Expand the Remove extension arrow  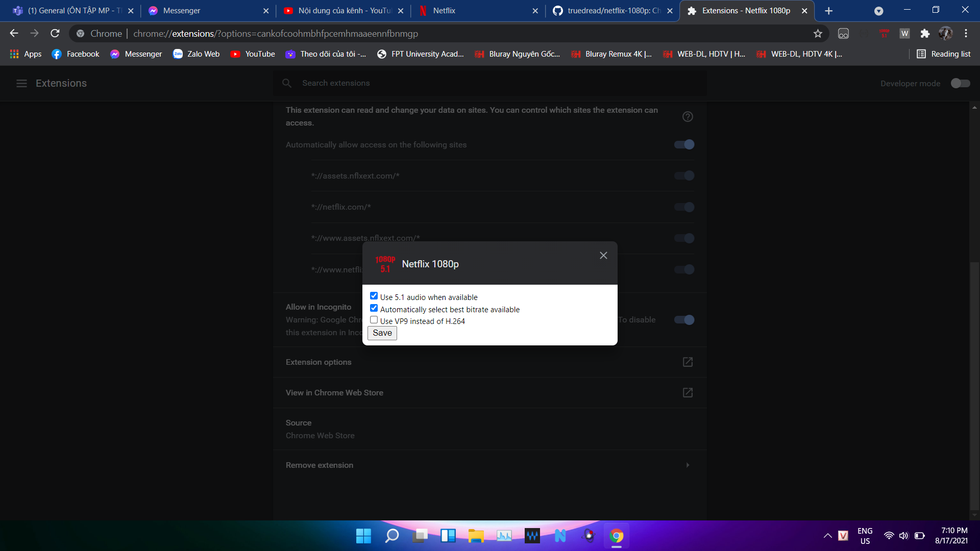pyautogui.click(x=688, y=465)
